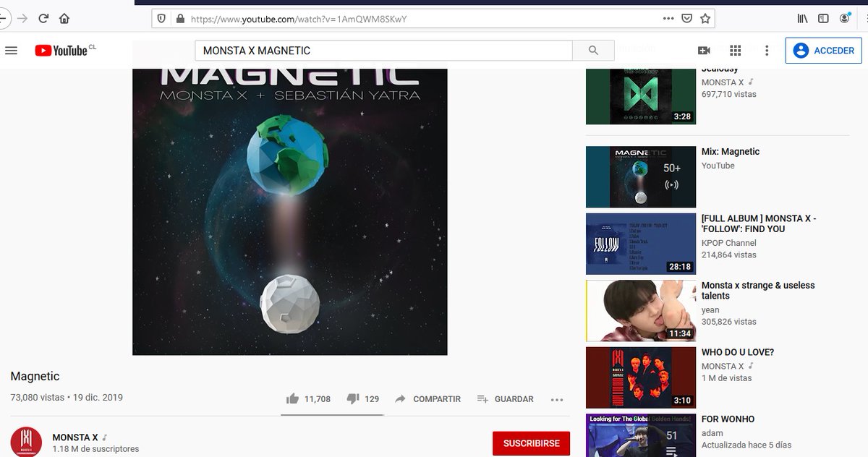Go forward in browser history
Viewport: 868px width, 457px height.
[22, 19]
